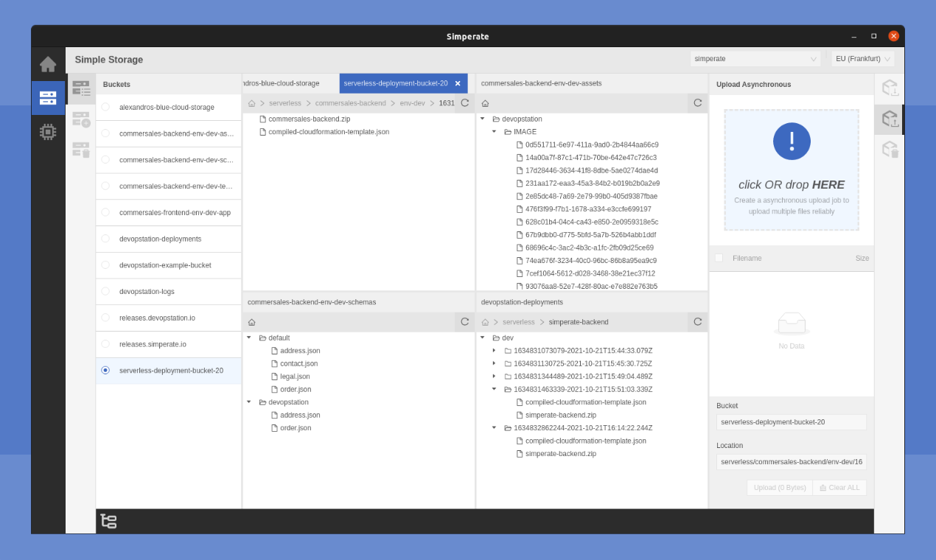Refresh the devopstation-deployments pane

pyautogui.click(x=698, y=322)
